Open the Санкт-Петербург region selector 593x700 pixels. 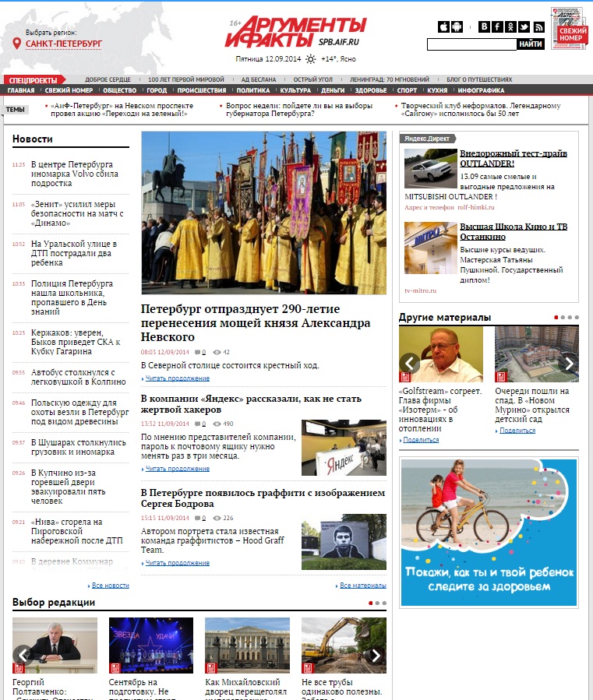pyautogui.click(x=63, y=44)
